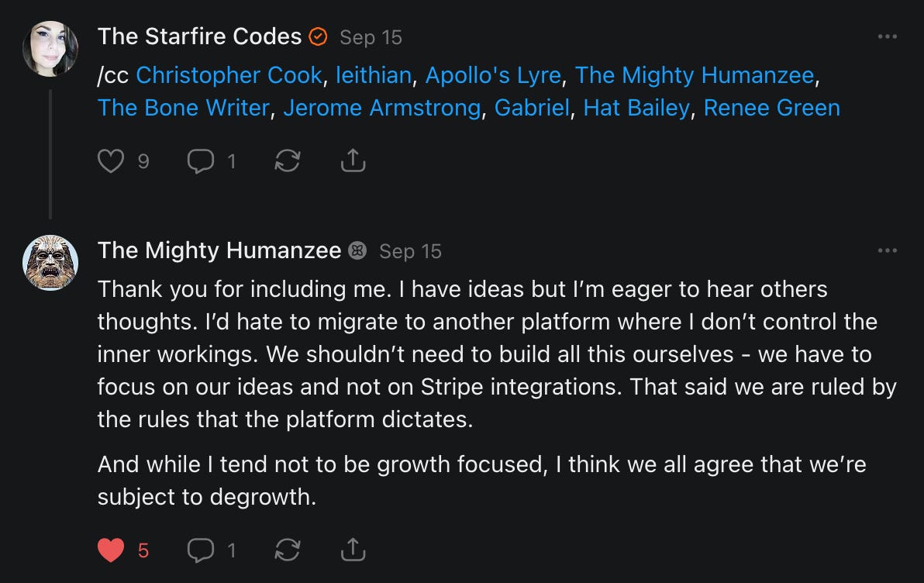This screenshot has height=583, width=924.
Task: Open replies on The Starfire Codes' note
Action: pyautogui.click(x=201, y=160)
